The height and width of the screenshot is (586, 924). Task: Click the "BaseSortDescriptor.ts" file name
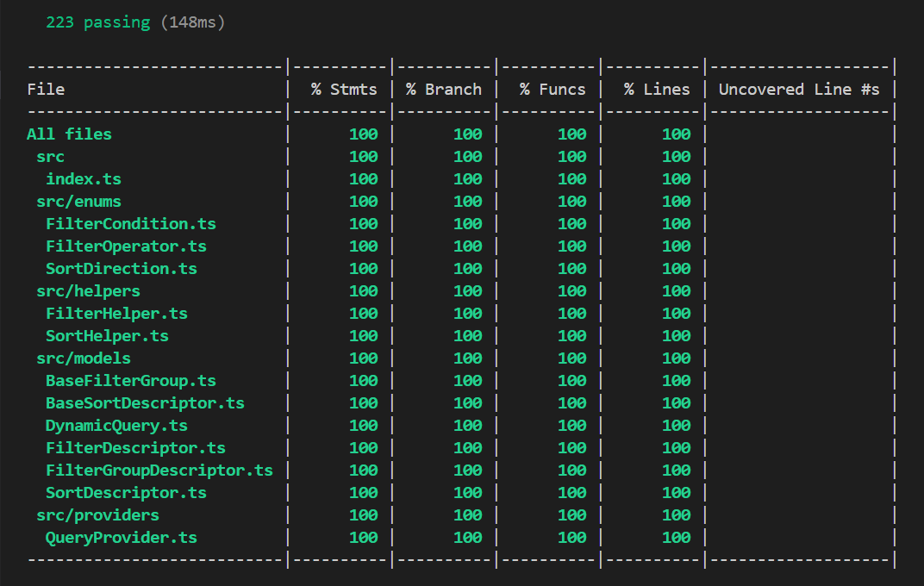click(145, 402)
